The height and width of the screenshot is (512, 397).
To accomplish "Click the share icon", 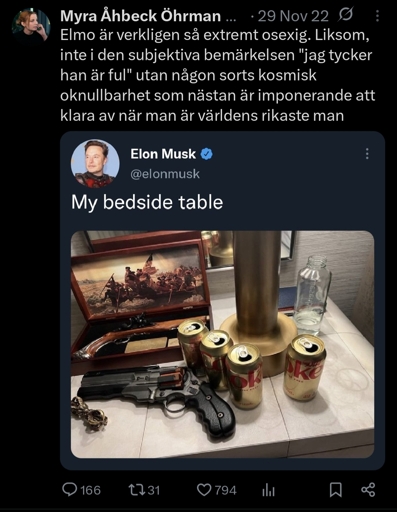I will (368, 490).
